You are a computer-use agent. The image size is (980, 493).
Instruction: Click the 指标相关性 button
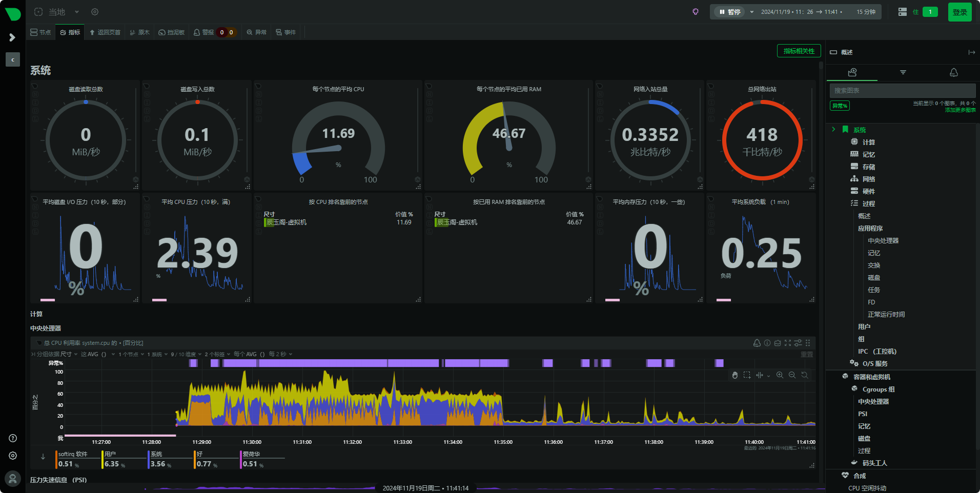pyautogui.click(x=799, y=51)
